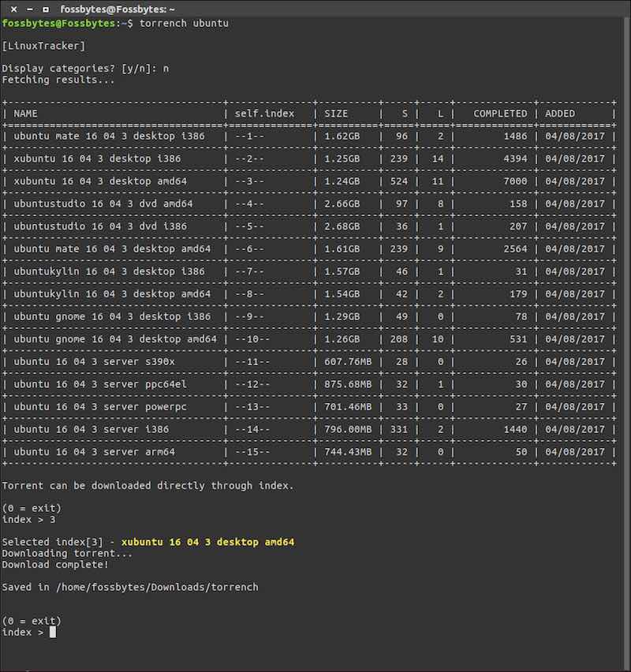Click the maximize window square icon
The height and width of the screenshot is (672, 631).
[46, 9]
